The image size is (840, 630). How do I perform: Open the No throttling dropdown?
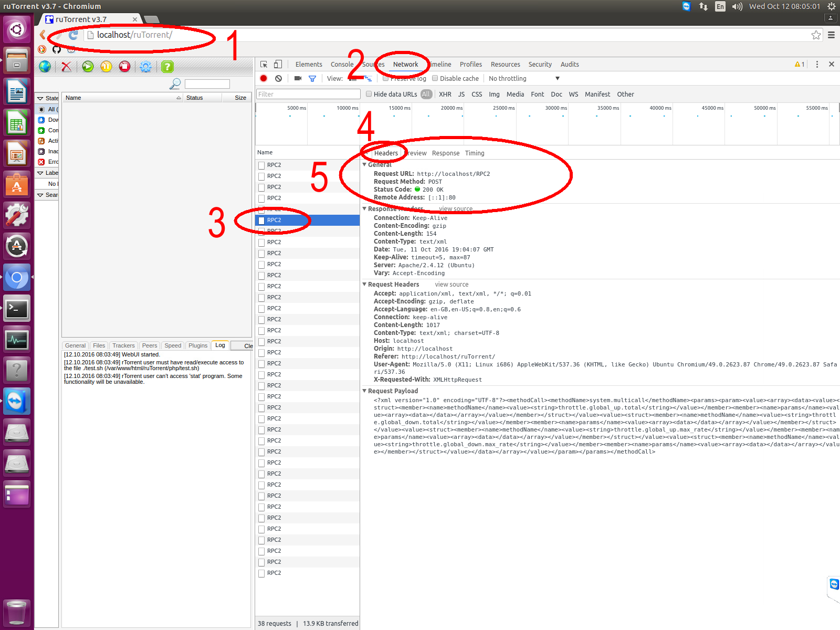[x=524, y=78]
